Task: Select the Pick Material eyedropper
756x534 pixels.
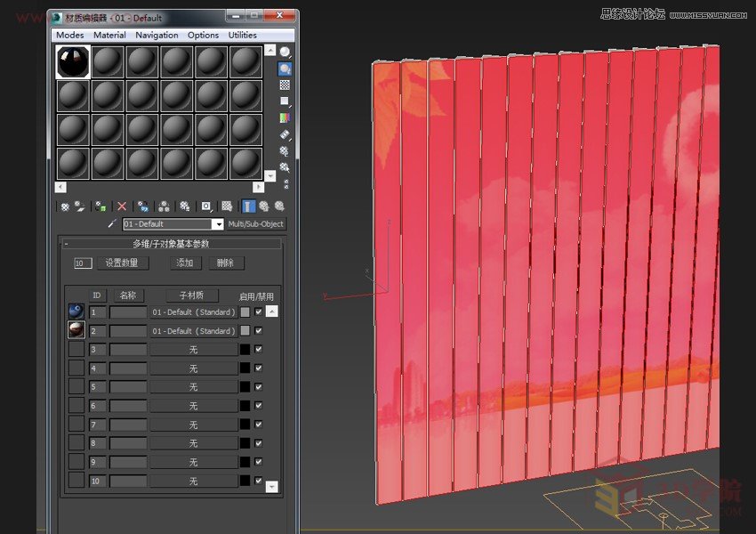Action: click(x=112, y=223)
